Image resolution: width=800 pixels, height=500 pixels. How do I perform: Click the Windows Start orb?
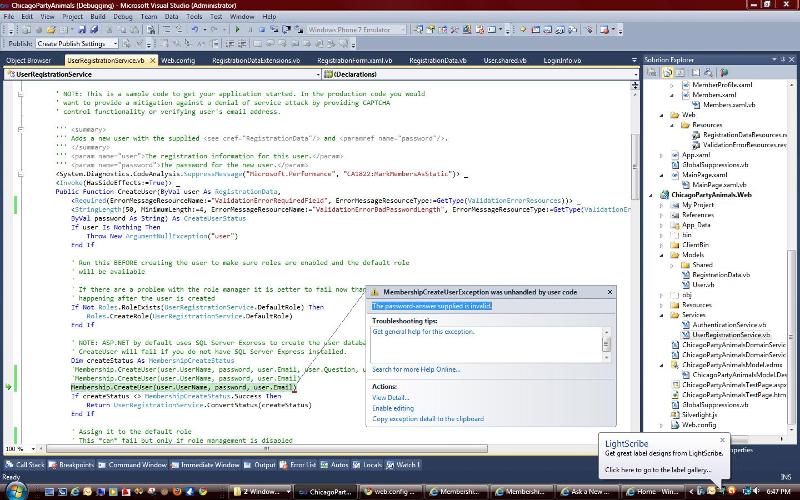click(x=16, y=491)
